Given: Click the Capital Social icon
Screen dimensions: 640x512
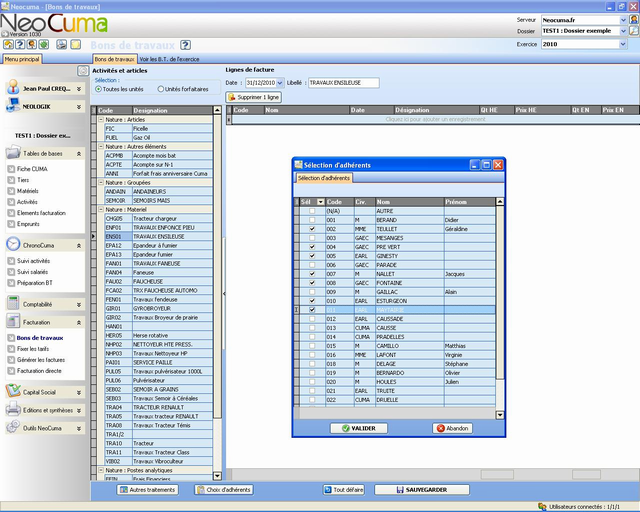Looking at the screenshot, I should click(13, 391).
